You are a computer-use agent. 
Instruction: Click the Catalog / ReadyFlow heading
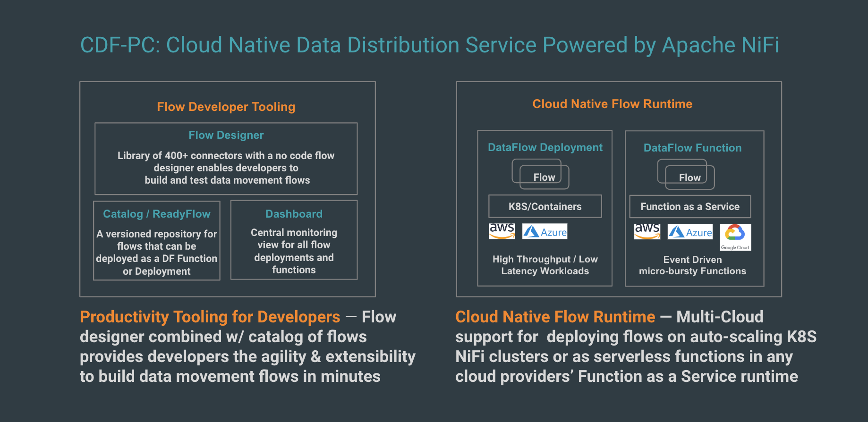pyautogui.click(x=157, y=214)
